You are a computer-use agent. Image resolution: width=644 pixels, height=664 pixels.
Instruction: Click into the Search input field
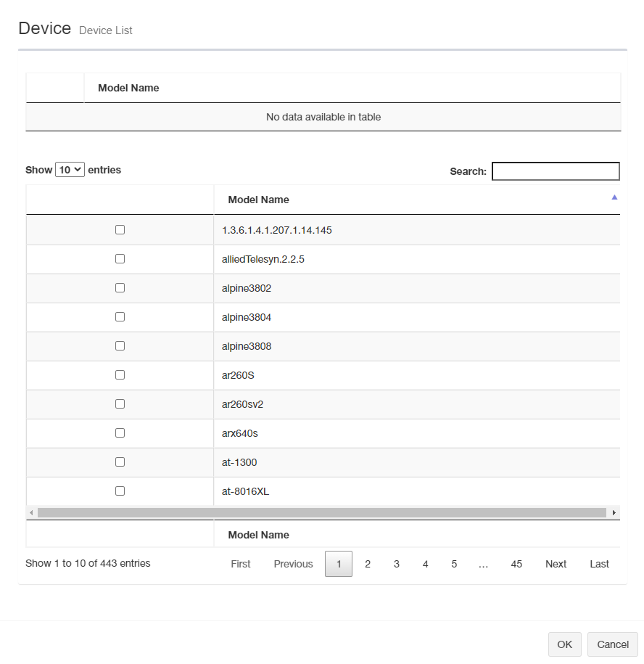click(556, 171)
